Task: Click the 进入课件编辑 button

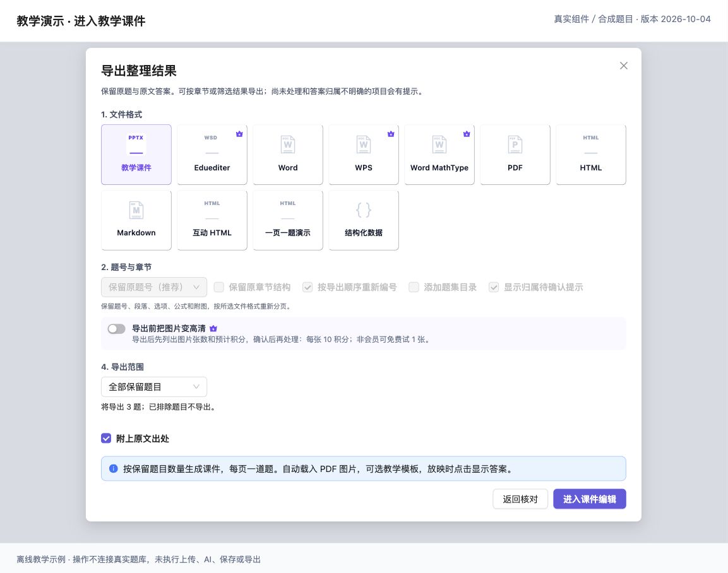Action: (x=590, y=499)
